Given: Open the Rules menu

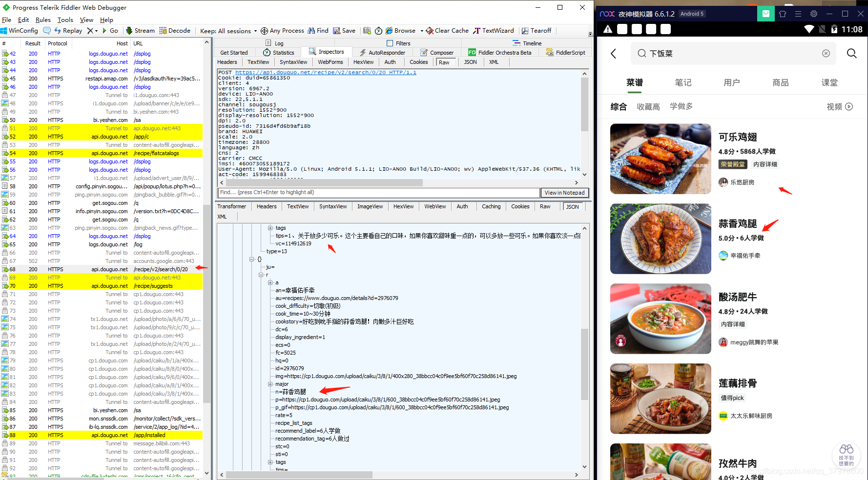Looking at the screenshot, I should tap(43, 20).
